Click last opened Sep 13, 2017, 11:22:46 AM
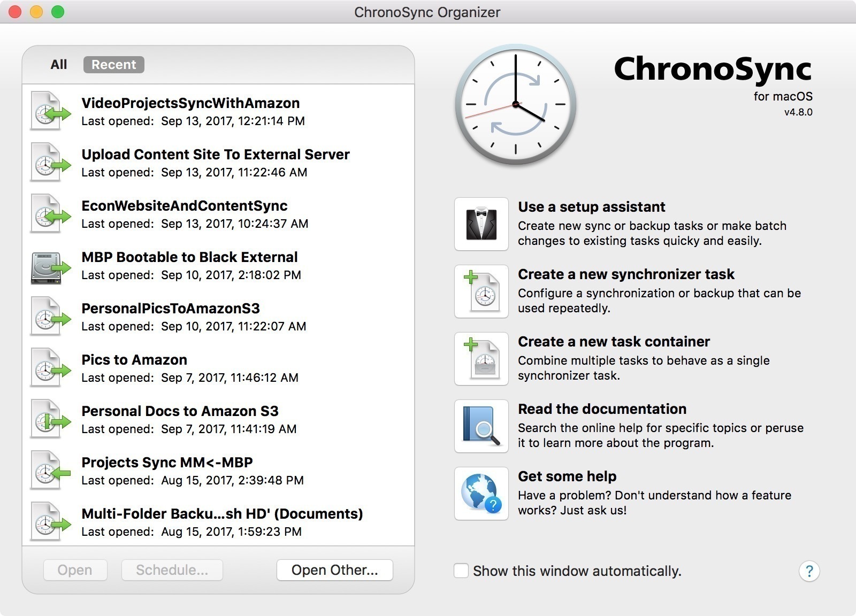Screen dimensions: 856x616 coord(194,173)
